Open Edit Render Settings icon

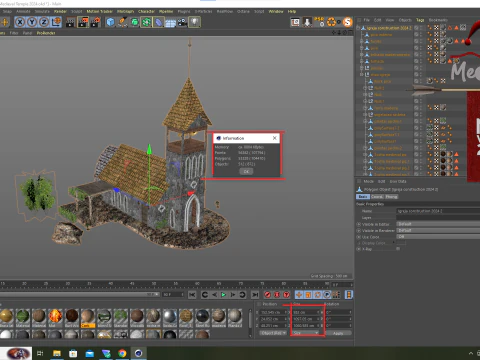95,22
